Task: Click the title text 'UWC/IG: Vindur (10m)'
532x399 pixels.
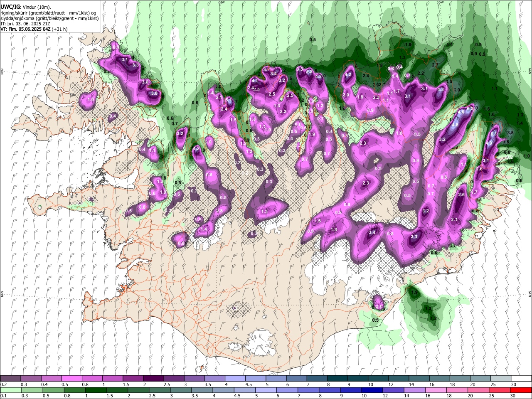Action: [x=25, y=7]
